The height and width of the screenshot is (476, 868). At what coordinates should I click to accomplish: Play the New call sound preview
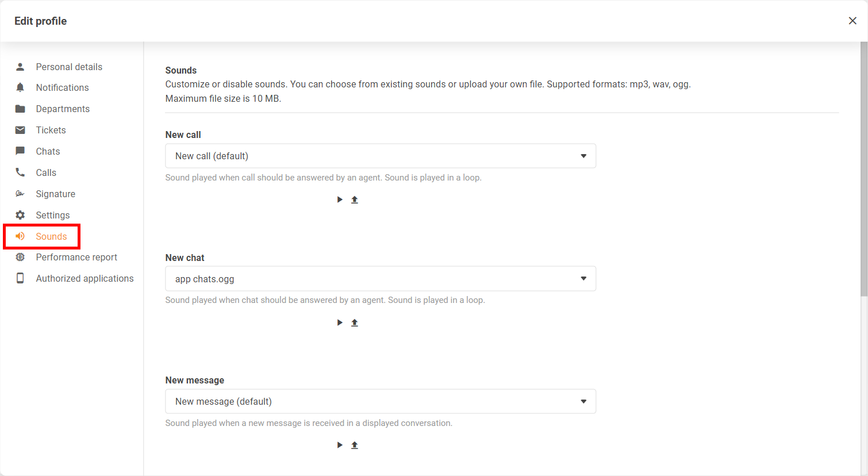340,199
